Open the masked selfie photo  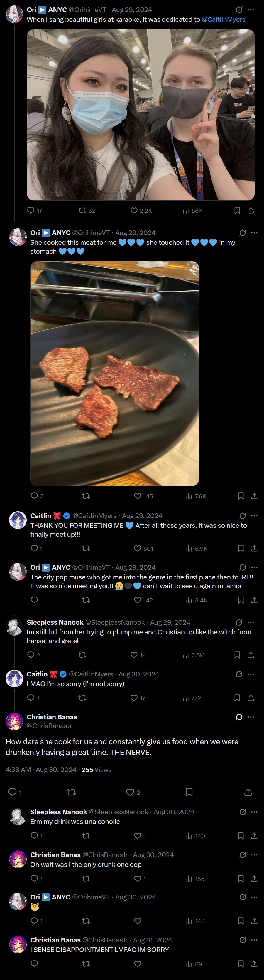tap(141, 115)
